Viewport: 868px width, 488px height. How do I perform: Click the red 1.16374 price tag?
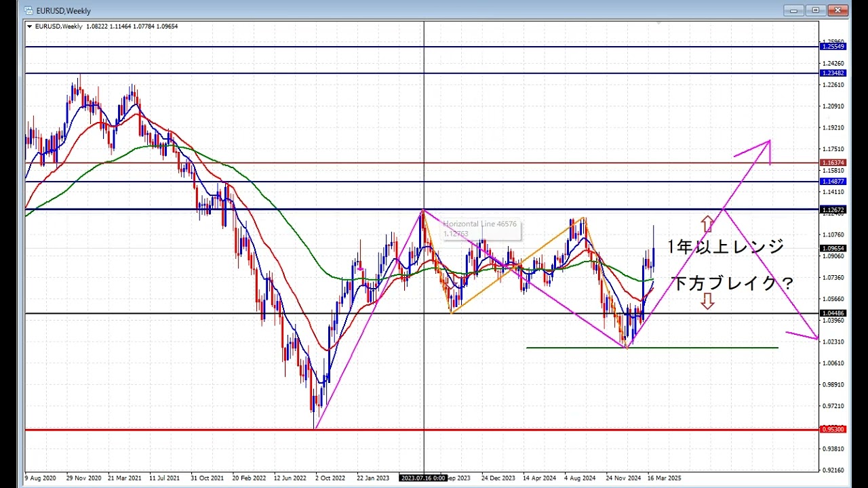click(833, 163)
